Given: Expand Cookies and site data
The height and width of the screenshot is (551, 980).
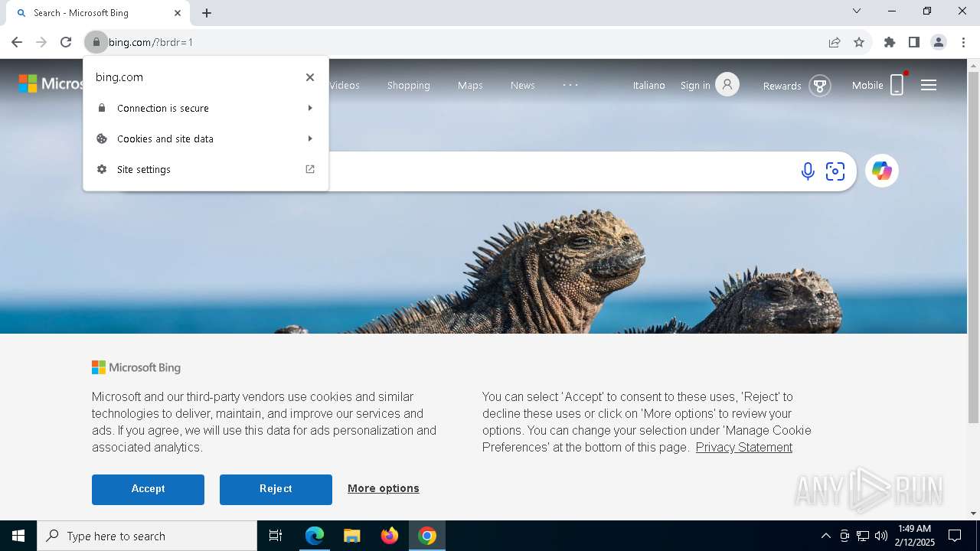Looking at the screenshot, I should click(206, 139).
